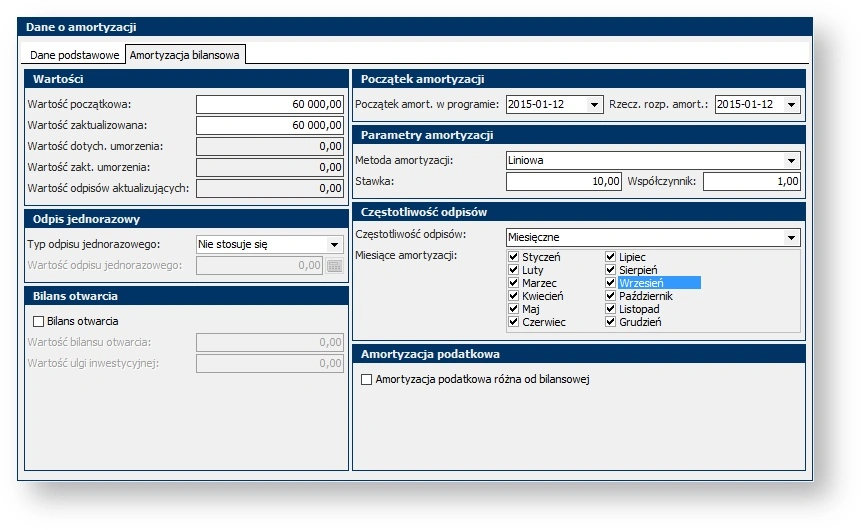862x530 pixels.
Task: Click the Stawka input field
Action: [x=563, y=181]
